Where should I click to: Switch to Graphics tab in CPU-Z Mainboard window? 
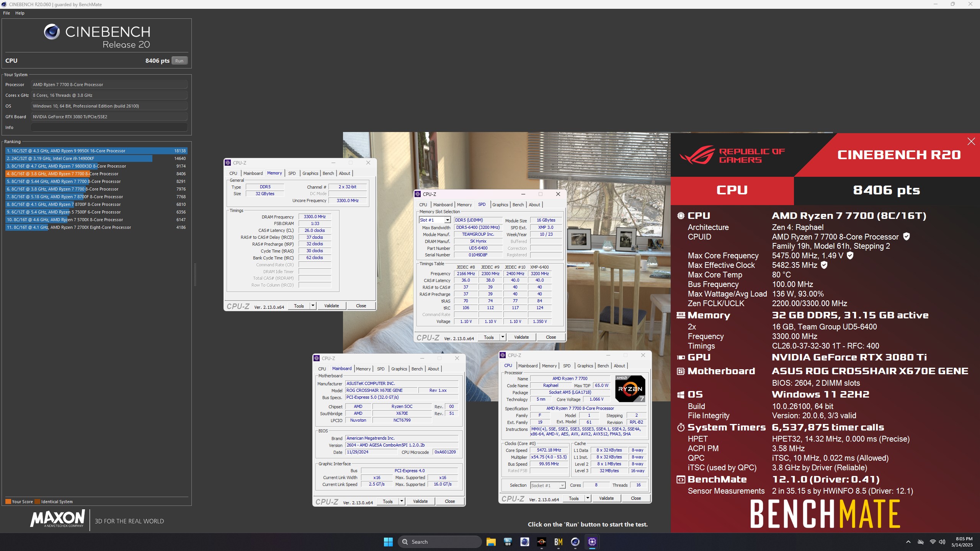[399, 369]
